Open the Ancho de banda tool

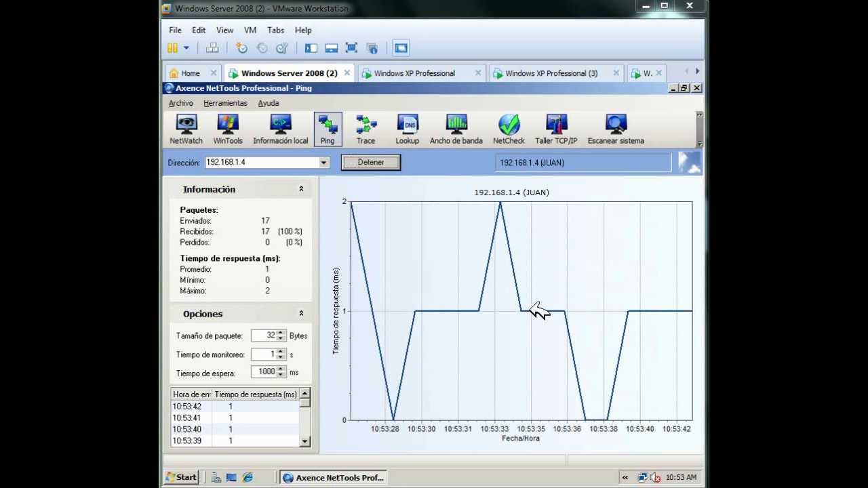[456, 129]
